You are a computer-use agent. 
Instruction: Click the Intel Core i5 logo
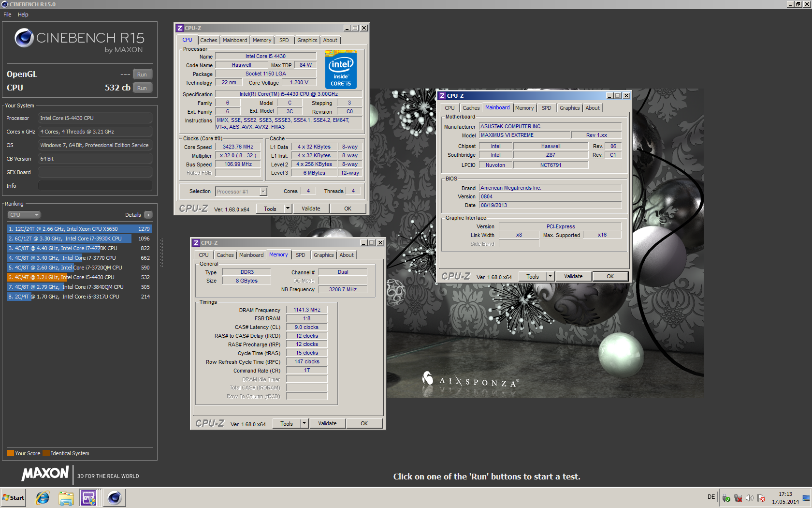point(341,69)
